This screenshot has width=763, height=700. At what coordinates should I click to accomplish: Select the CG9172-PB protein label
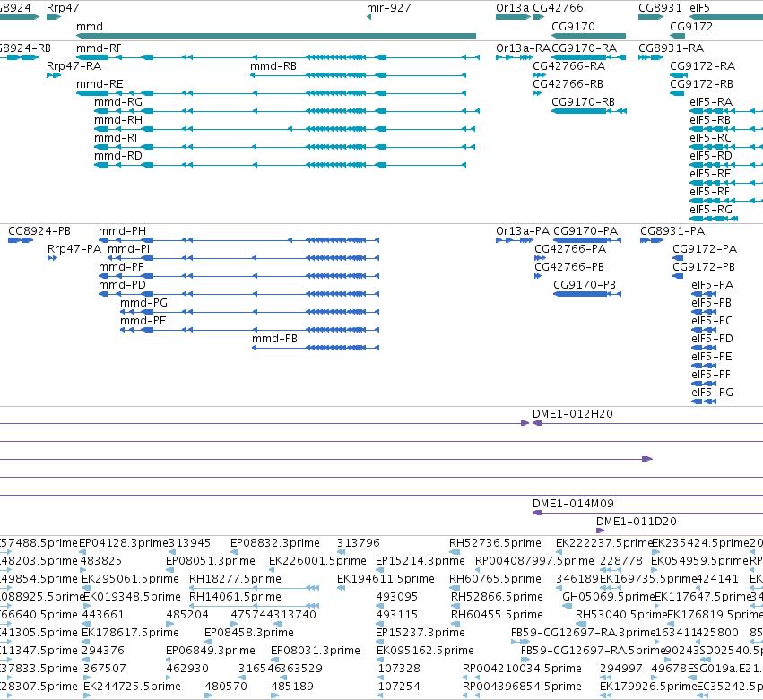(704, 267)
